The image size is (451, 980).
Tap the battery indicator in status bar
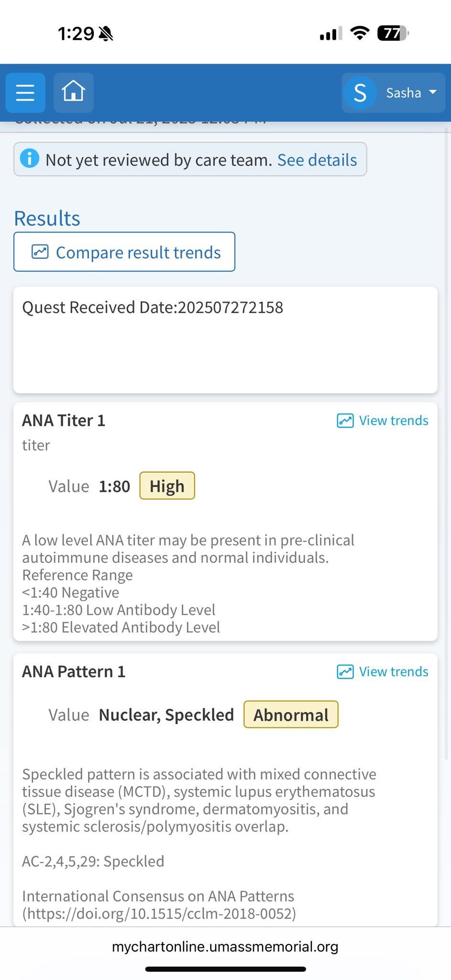[x=393, y=33]
